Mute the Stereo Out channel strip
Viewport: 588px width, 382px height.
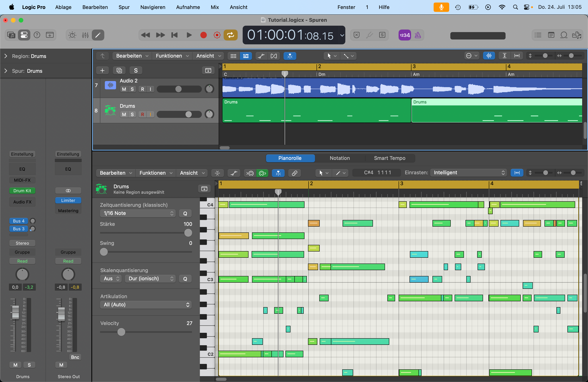(61, 365)
